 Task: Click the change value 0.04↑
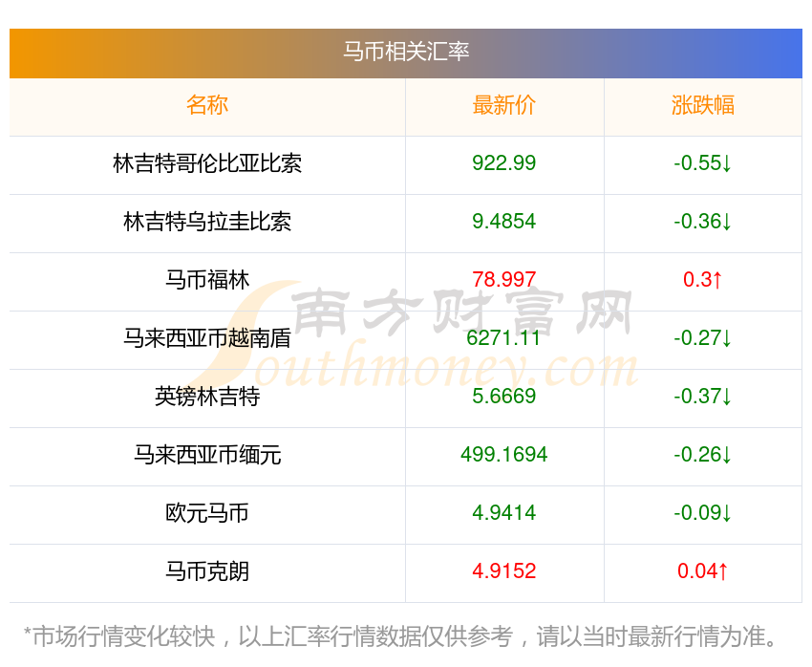703,571
